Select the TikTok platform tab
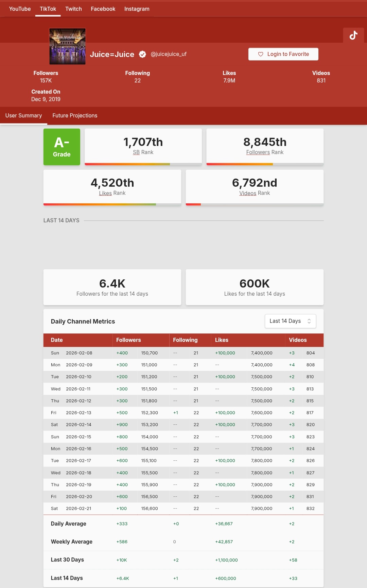 pos(48,9)
